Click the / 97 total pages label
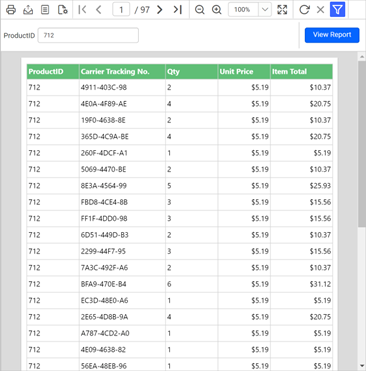 click(x=142, y=10)
